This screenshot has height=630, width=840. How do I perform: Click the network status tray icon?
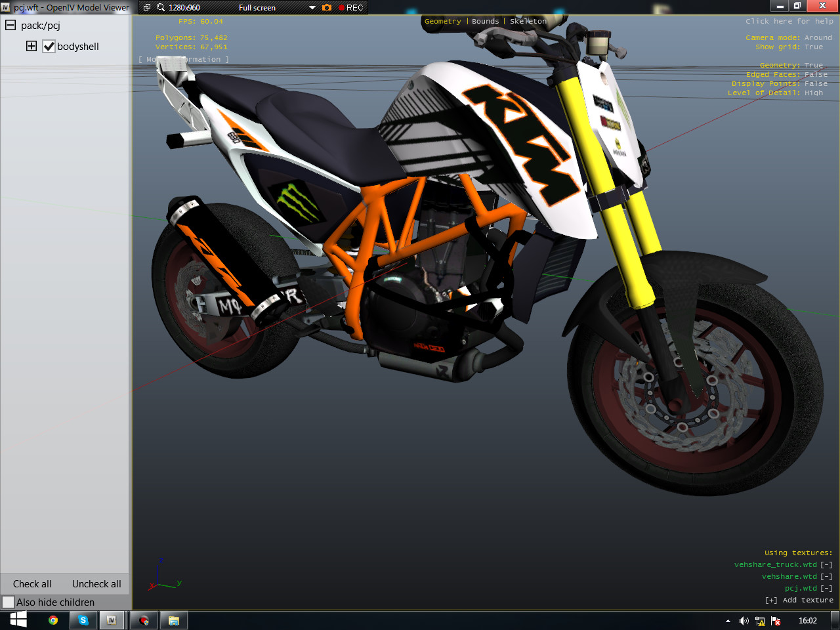pyautogui.click(x=760, y=621)
